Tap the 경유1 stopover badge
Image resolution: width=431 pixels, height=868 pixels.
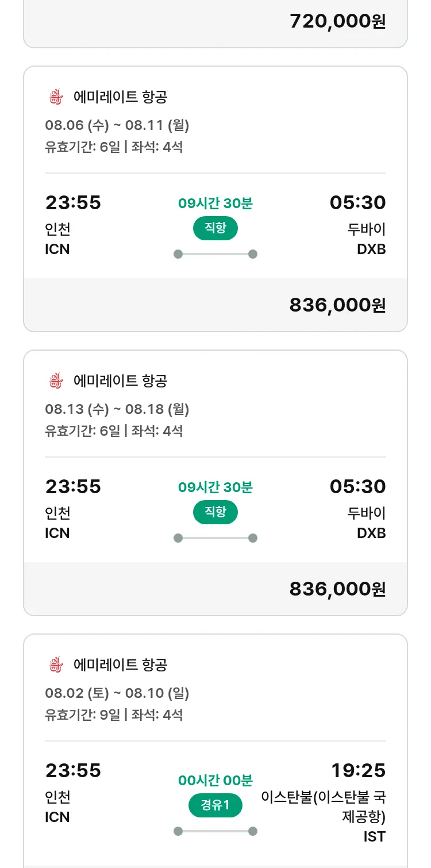[x=215, y=805]
